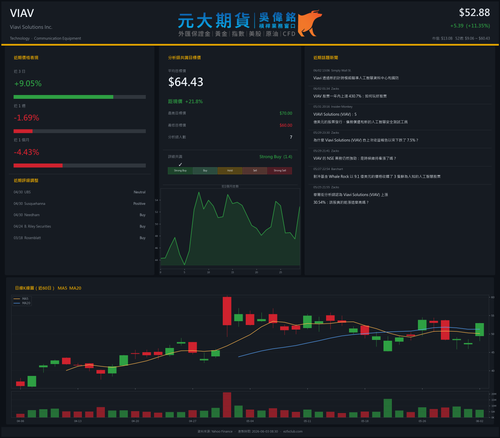Click the Rosenblatt Buy rating row
Viewport: 500px width, 438px height.
79,238
